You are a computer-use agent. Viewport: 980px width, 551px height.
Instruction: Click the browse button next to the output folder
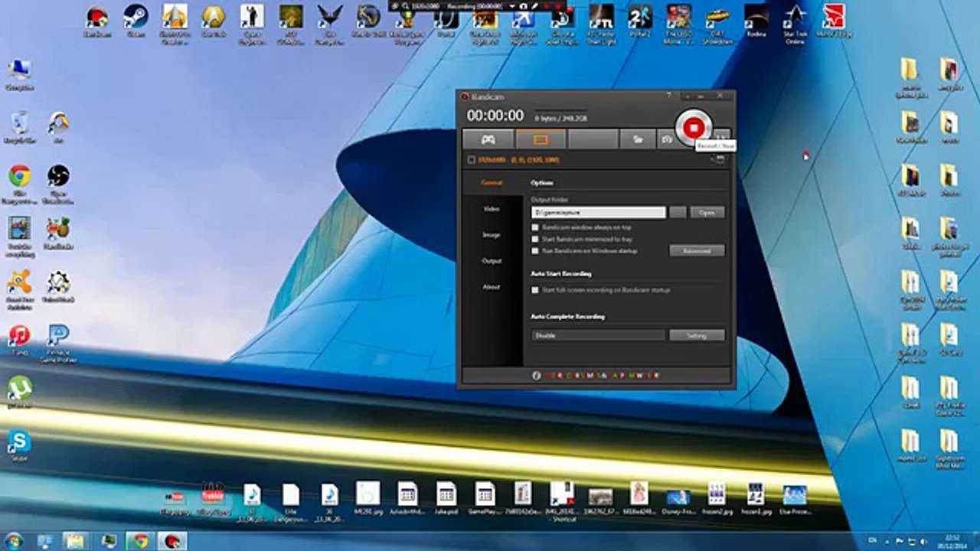(x=678, y=212)
